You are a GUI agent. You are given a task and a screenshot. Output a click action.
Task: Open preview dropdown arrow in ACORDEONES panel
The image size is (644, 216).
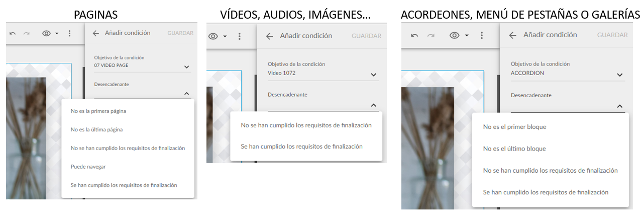[467, 35]
